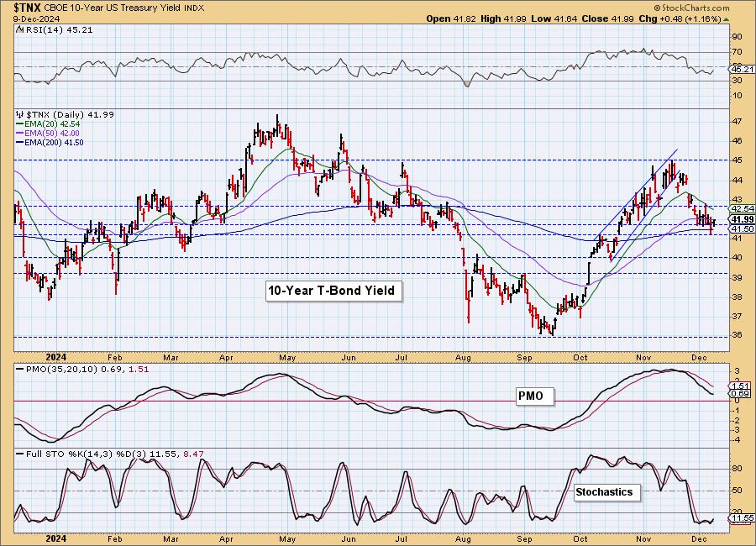Screen dimensions: 756x546
Task: Click the 45 price axis label
Action: pyautogui.click(x=737, y=160)
